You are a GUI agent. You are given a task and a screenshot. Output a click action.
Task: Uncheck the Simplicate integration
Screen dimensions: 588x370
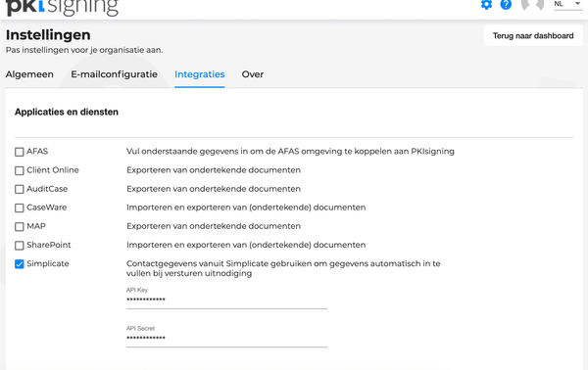20,264
